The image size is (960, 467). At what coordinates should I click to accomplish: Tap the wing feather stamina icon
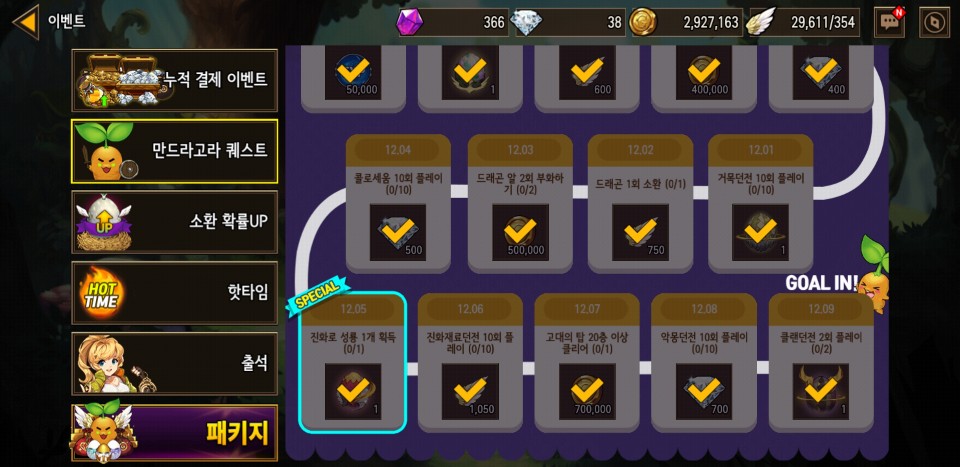(x=762, y=21)
